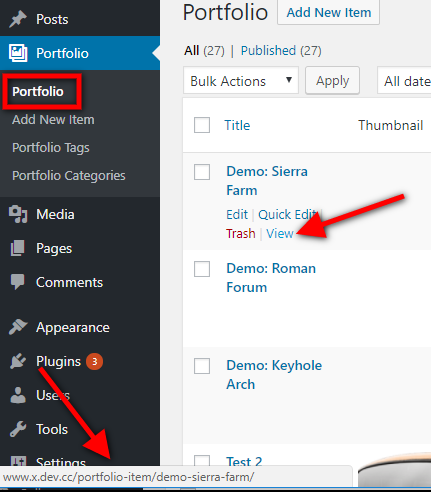Tick the select-all checkbox beside Title
The height and width of the screenshot is (492, 431).
[x=202, y=125]
